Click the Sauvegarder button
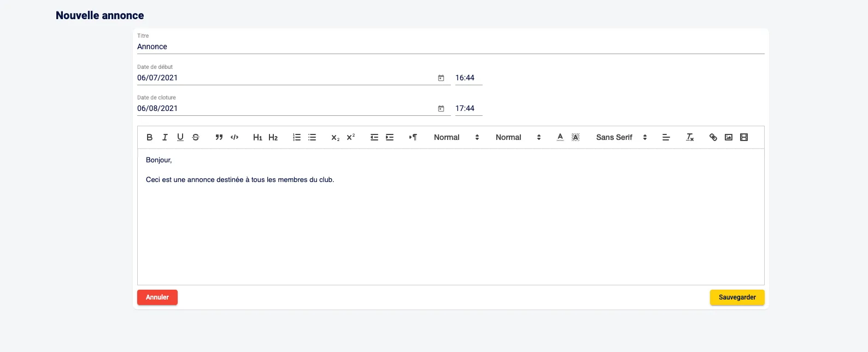Viewport: 868px width, 352px height. [x=737, y=297]
